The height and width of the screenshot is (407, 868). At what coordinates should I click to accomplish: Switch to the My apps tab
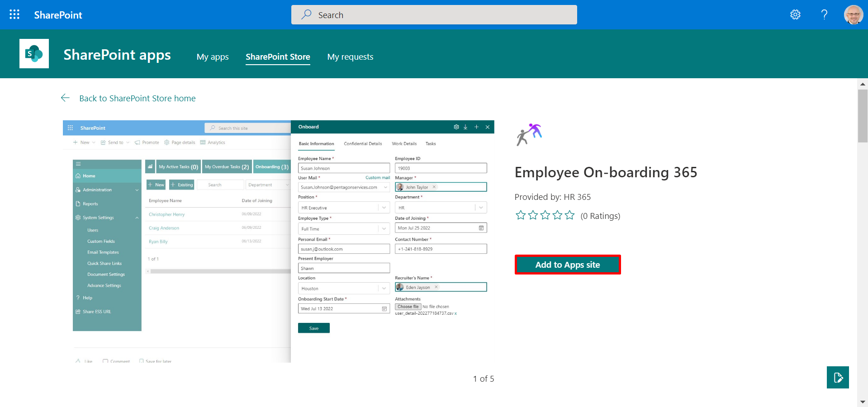pos(213,57)
